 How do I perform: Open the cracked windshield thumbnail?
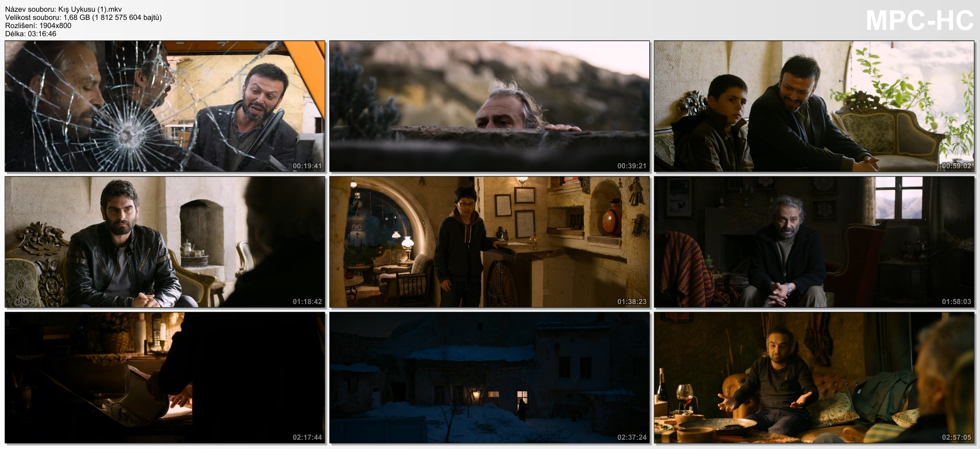(x=165, y=106)
